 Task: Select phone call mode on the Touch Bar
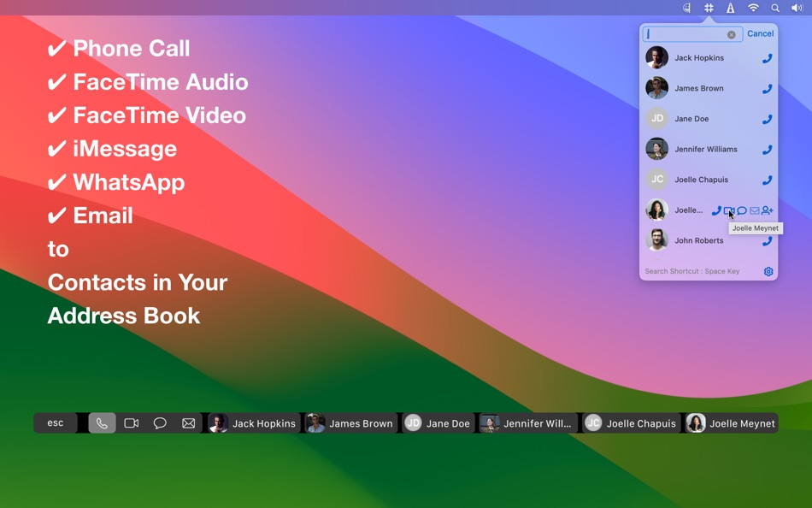[102, 423]
